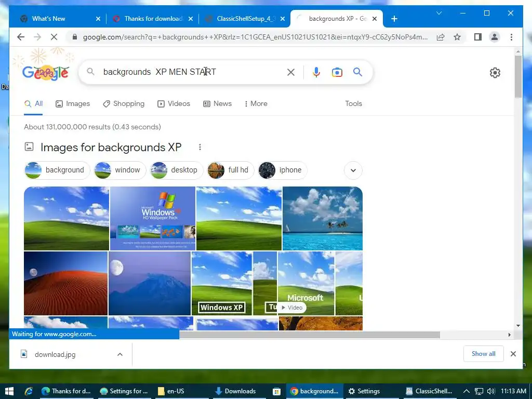Launch Internet Explorer from the taskbar
This screenshot has width=532, height=399.
tap(29, 391)
